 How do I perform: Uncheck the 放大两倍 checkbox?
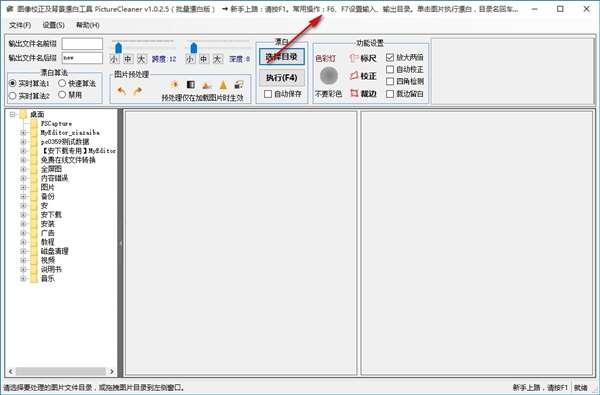(x=390, y=57)
